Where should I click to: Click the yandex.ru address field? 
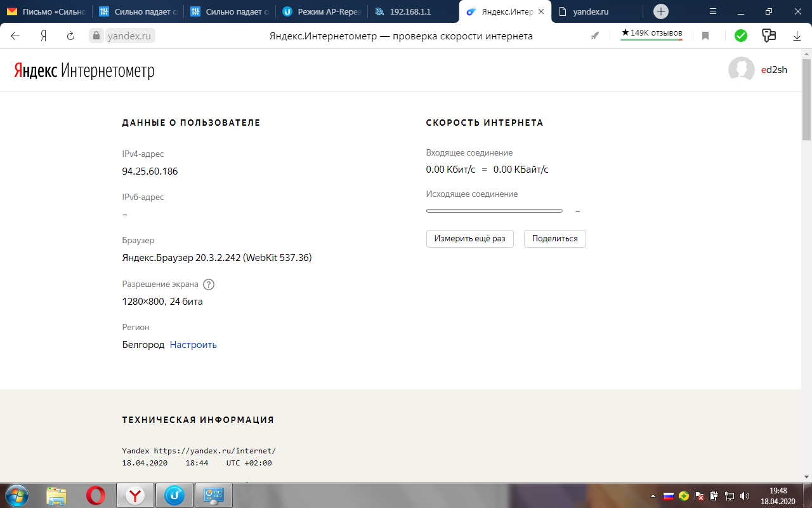pyautogui.click(x=129, y=36)
